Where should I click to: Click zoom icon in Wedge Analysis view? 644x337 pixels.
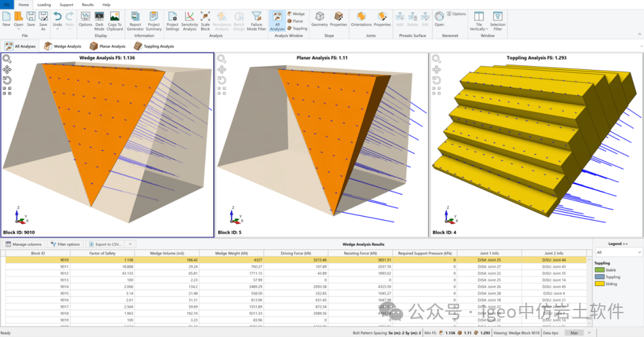click(7, 59)
